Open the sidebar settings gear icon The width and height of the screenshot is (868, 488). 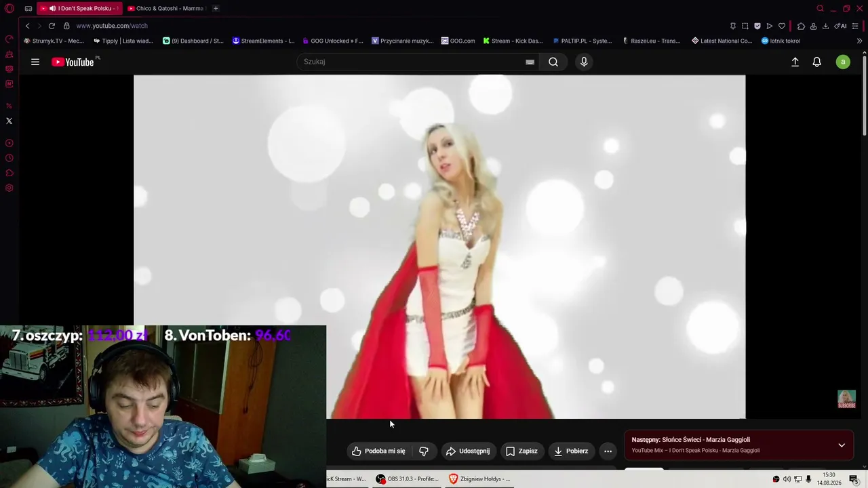(9, 188)
